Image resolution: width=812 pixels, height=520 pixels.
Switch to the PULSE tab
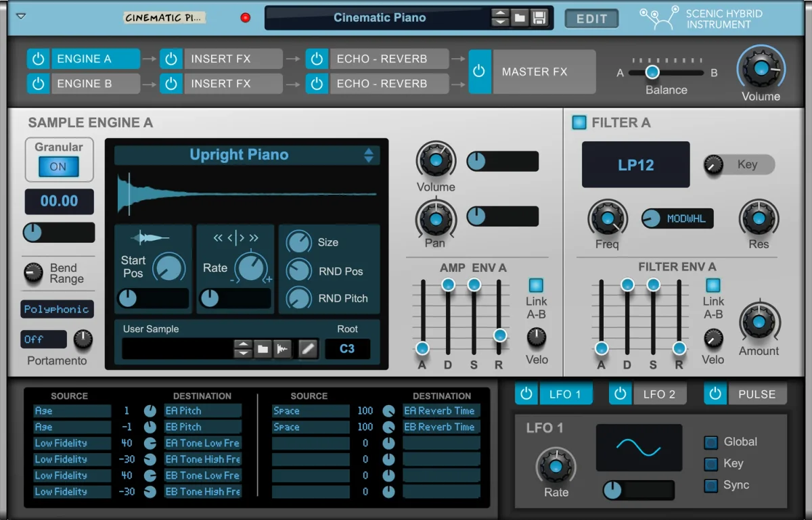(757, 394)
